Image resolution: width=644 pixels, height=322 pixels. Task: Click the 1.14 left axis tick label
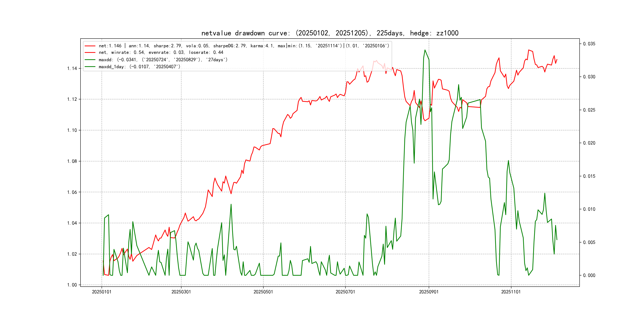(x=72, y=69)
